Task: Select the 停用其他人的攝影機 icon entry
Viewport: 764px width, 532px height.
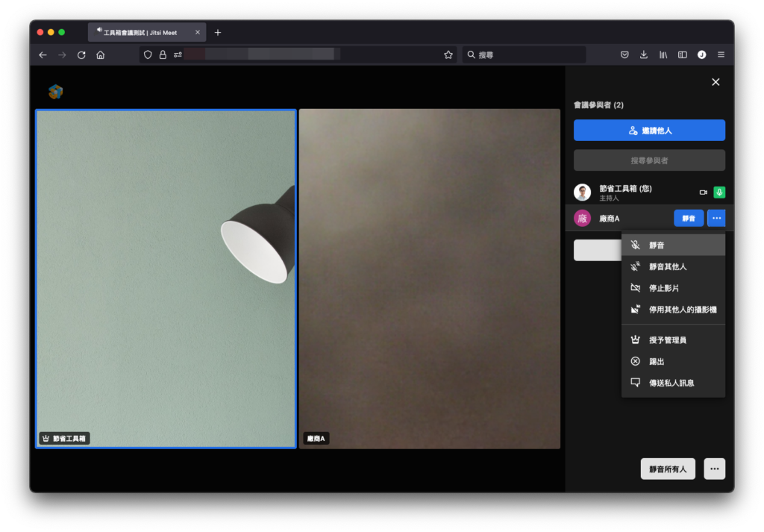Action: point(636,310)
